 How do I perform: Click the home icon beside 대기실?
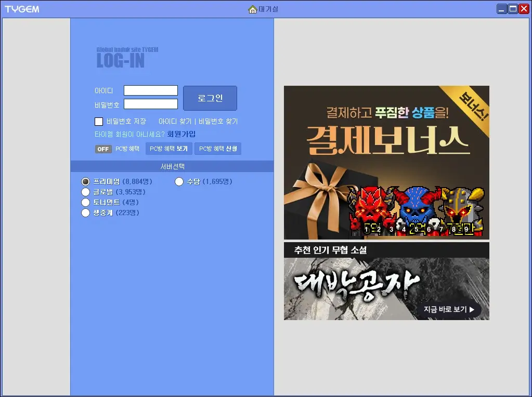[x=252, y=9]
